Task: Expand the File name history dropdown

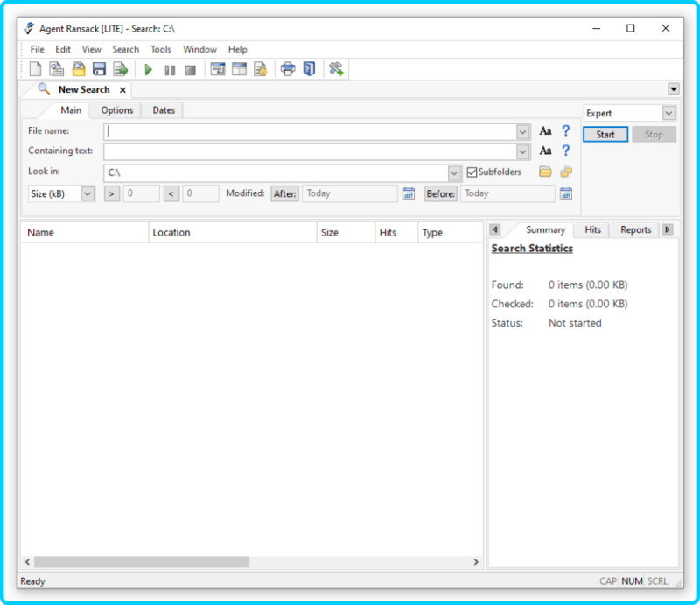Action: pyautogui.click(x=522, y=132)
